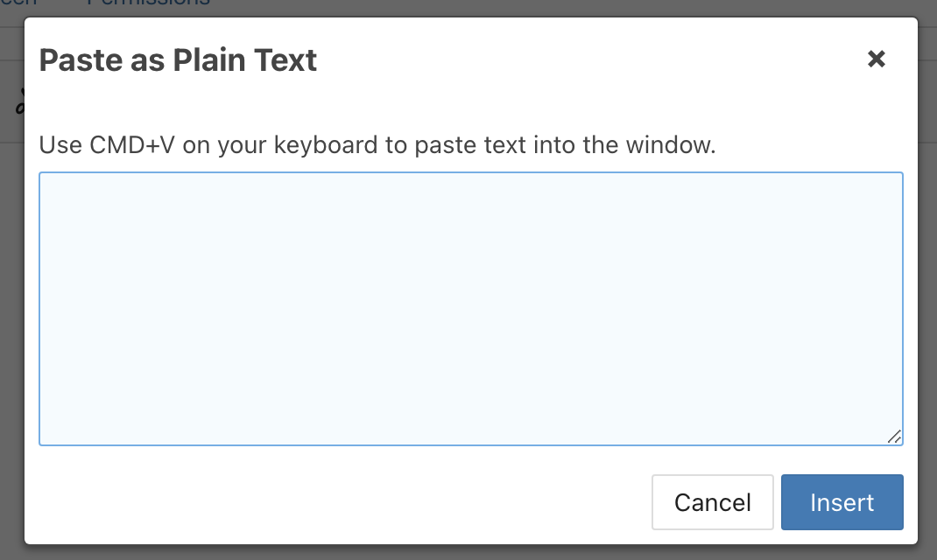Click the X icon in dialog header
Viewport: 937px width, 560px height.
876,59
